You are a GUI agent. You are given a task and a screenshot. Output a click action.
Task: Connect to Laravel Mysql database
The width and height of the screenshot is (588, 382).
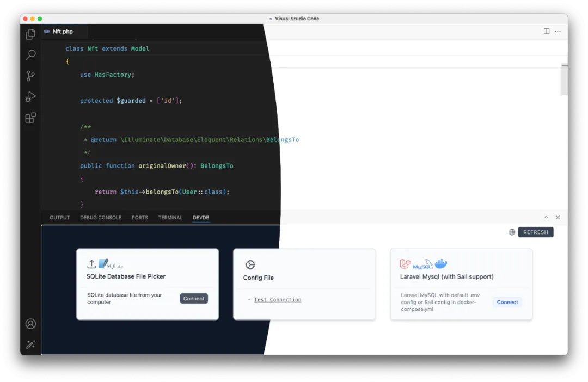tap(507, 302)
